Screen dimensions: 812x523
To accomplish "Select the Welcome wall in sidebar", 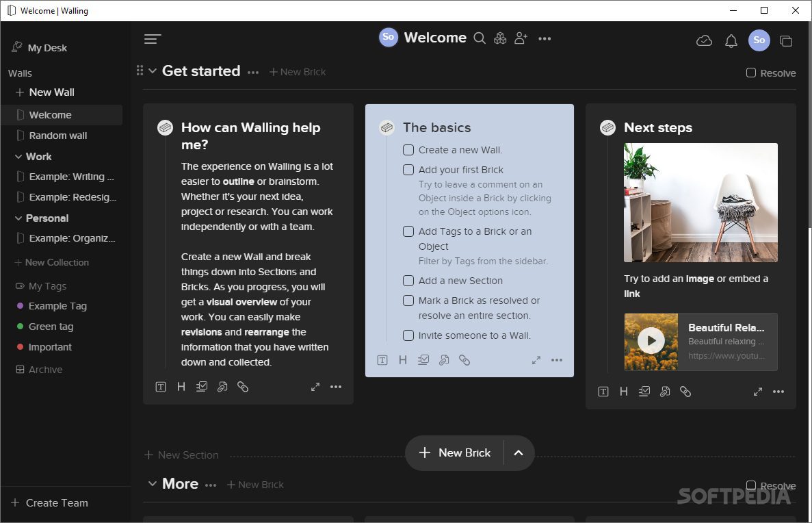I will (x=62, y=114).
